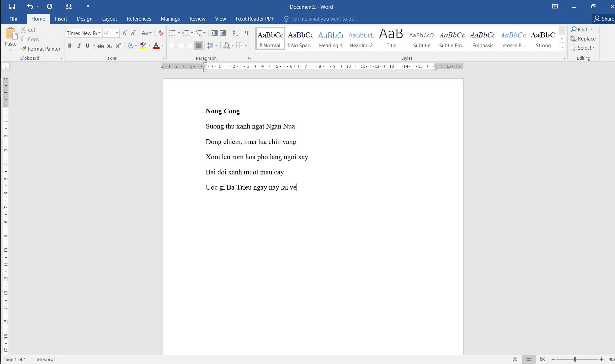Image resolution: width=615 pixels, height=364 pixels.
Task: Expand the Styles gallery
Action: click(562, 47)
